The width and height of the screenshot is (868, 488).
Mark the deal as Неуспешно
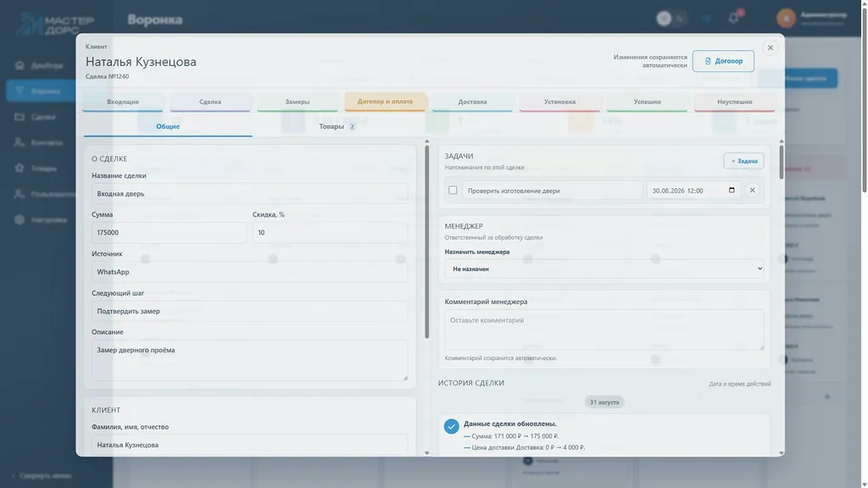735,102
